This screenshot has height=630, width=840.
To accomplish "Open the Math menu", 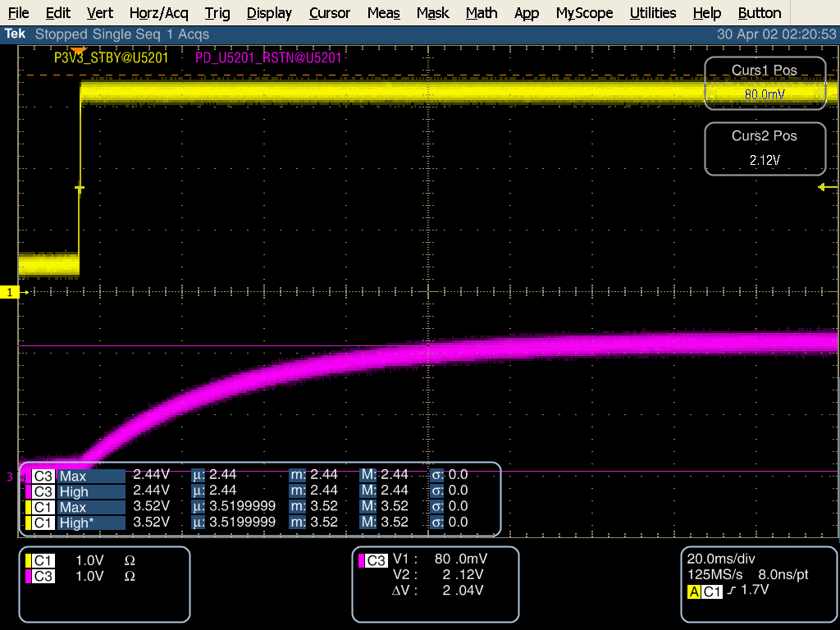I will [x=482, y=13].
